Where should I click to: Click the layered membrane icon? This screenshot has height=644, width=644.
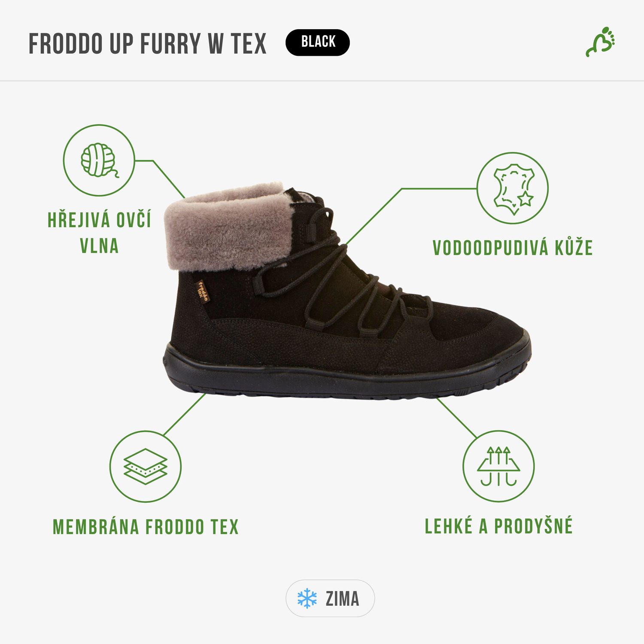pos(146,467)
